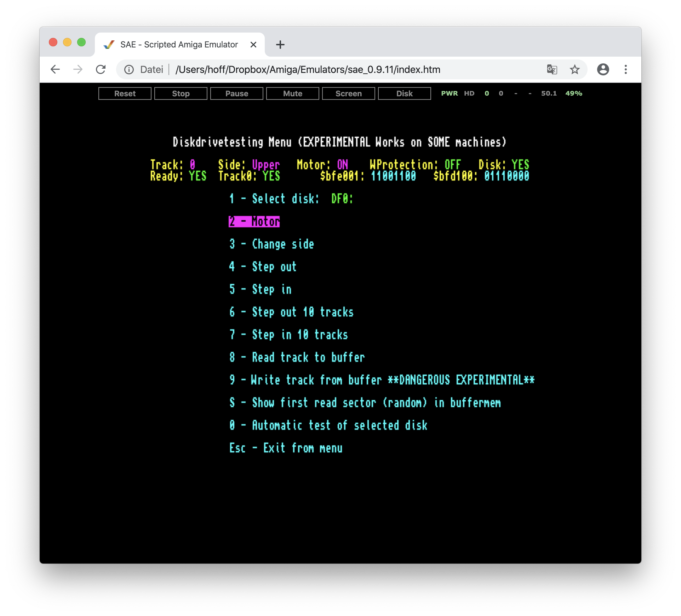
Task: Minimize the window with yellow button
Action: [67, 42]
